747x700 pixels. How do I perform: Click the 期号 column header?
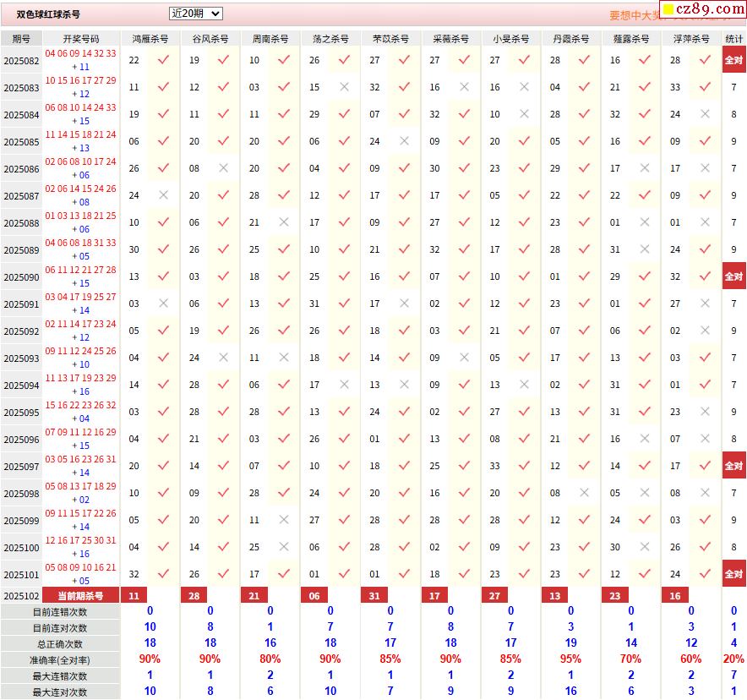(x=21, y=39)
